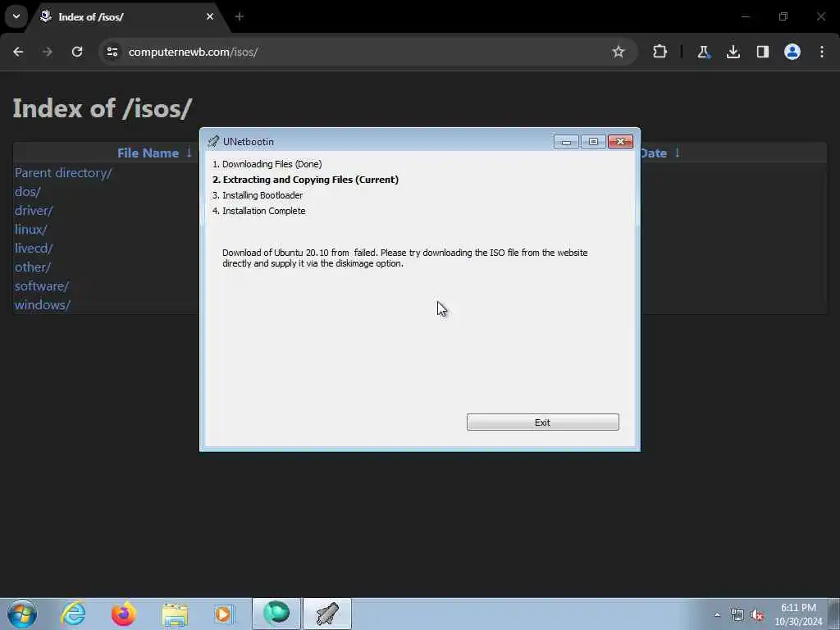Show Chrome downloads
The height and width of the screenshot is (630, 840).
[733, 52]
